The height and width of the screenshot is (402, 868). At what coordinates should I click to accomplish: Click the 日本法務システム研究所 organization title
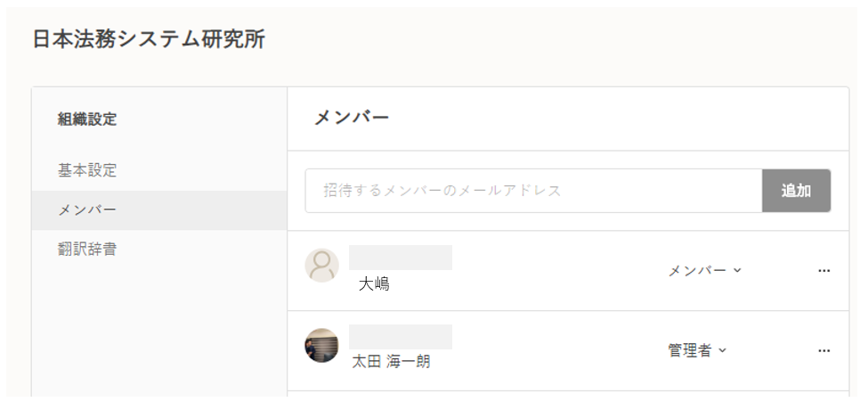click(x=149, y=39)
